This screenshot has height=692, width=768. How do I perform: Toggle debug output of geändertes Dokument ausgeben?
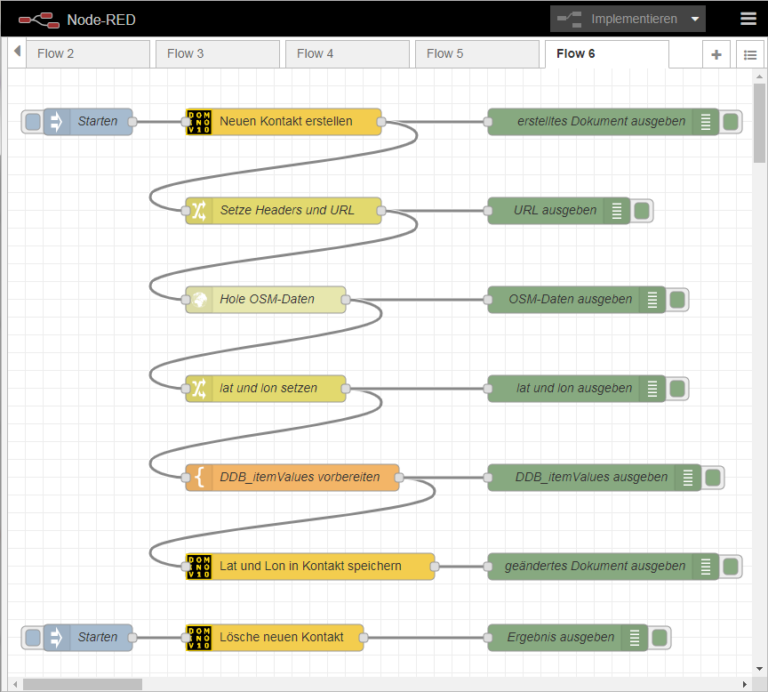coord(731,567)
